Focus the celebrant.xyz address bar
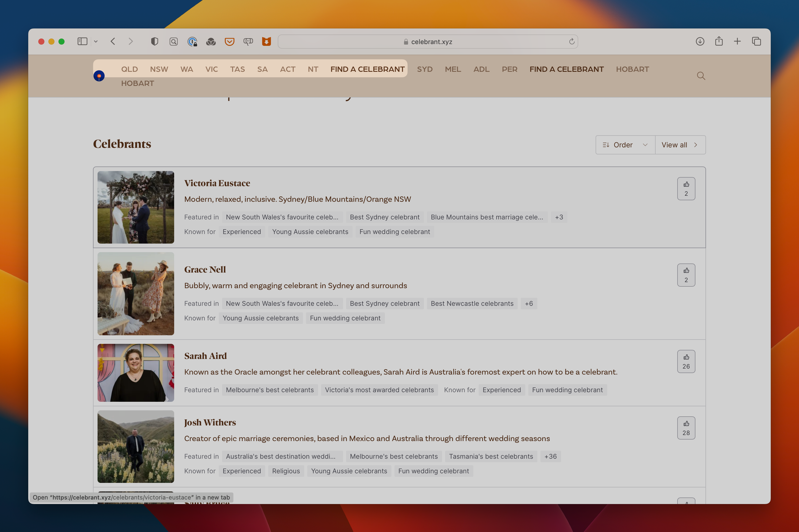 (428, 41)
